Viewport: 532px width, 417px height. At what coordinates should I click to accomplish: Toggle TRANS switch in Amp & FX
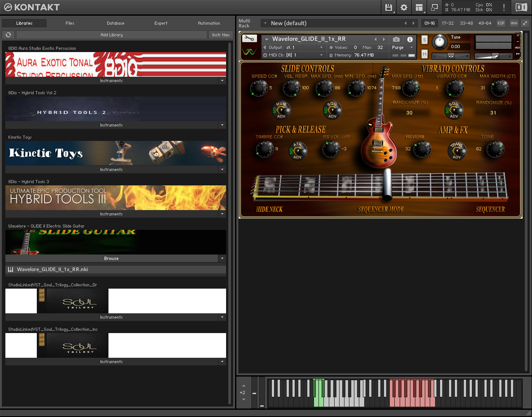tap(457, 151)
